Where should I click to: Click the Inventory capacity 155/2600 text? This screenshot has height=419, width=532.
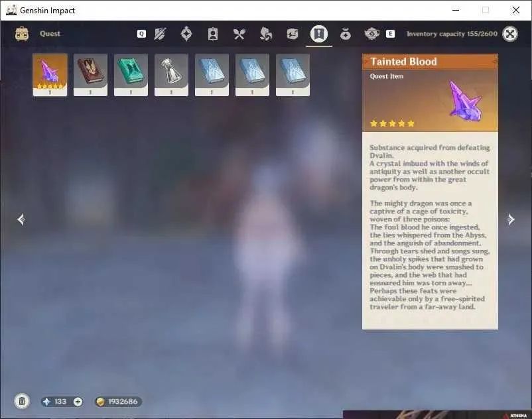(452, 34)
